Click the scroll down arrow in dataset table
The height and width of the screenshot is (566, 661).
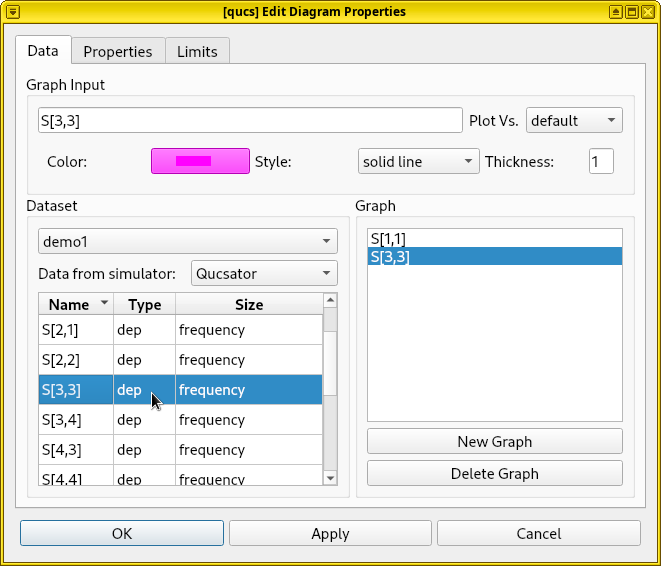[331, 478]
